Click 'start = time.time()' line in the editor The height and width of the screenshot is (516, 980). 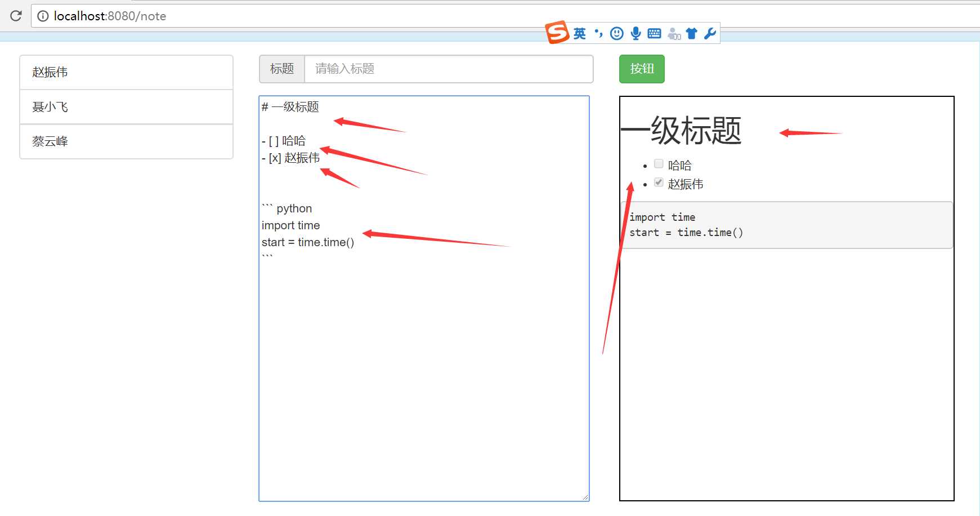(308, 242)
